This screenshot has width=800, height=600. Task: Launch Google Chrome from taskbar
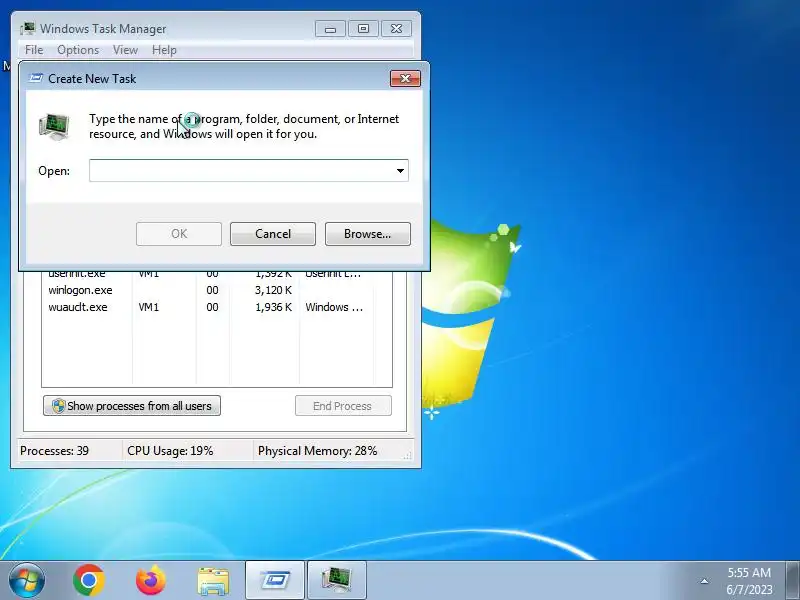[x=89, y=580]
